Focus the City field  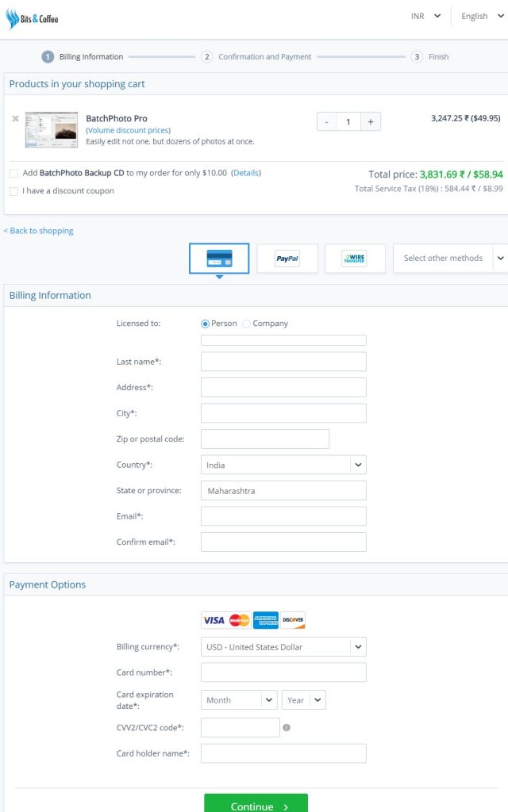coord(283,413)
